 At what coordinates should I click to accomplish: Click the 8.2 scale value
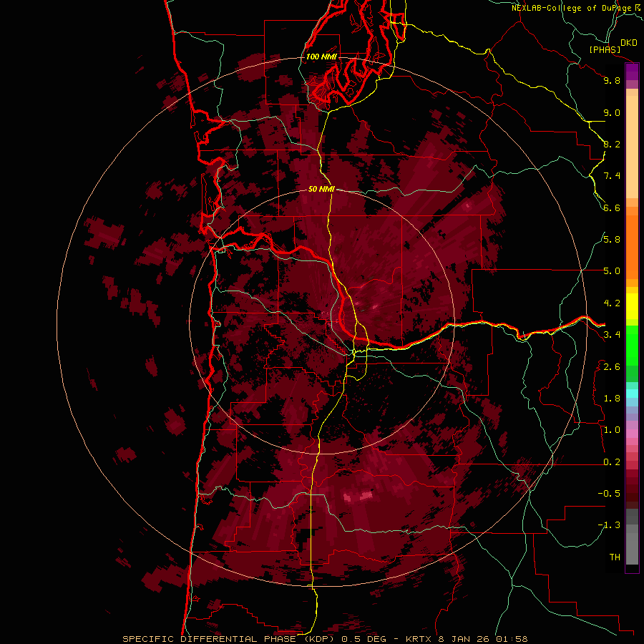click(612, 144)
